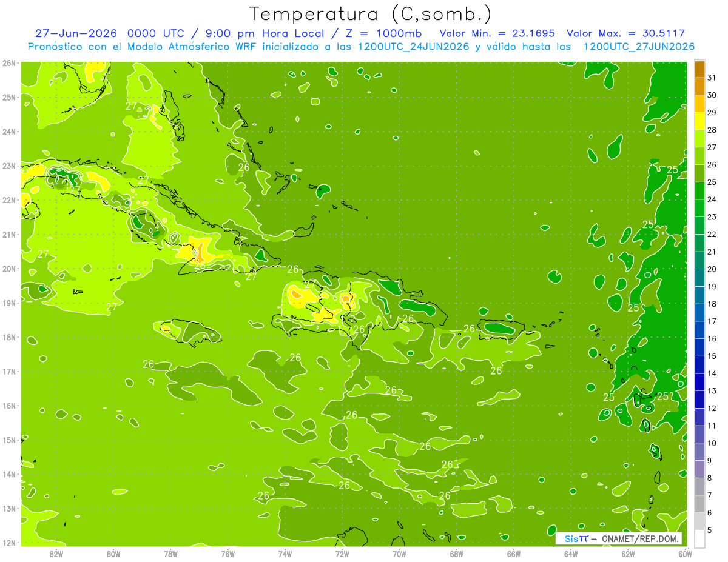The height and width of the screenshot is (562, 728).
Task: Select the color bar label 20
Action: [712, 269]
